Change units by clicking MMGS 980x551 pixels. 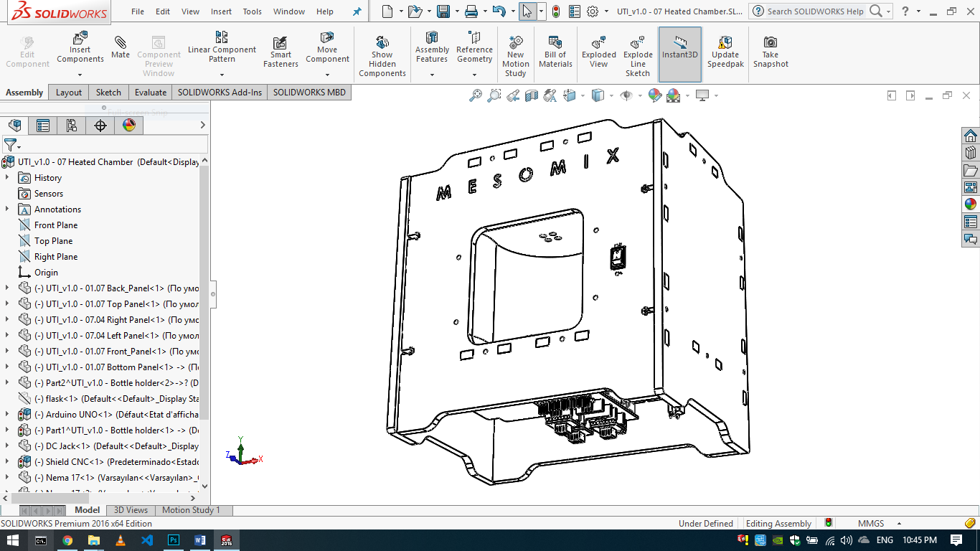pyautogui.click(x=870, y=523)
